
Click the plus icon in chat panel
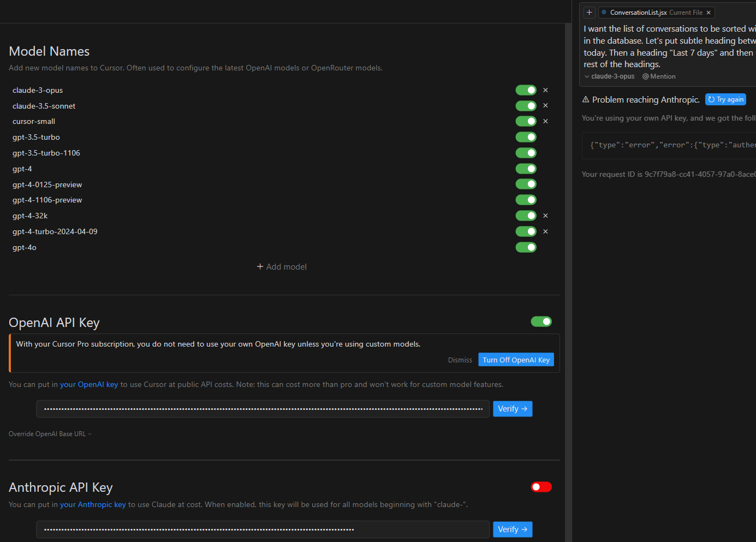(589, 13)
